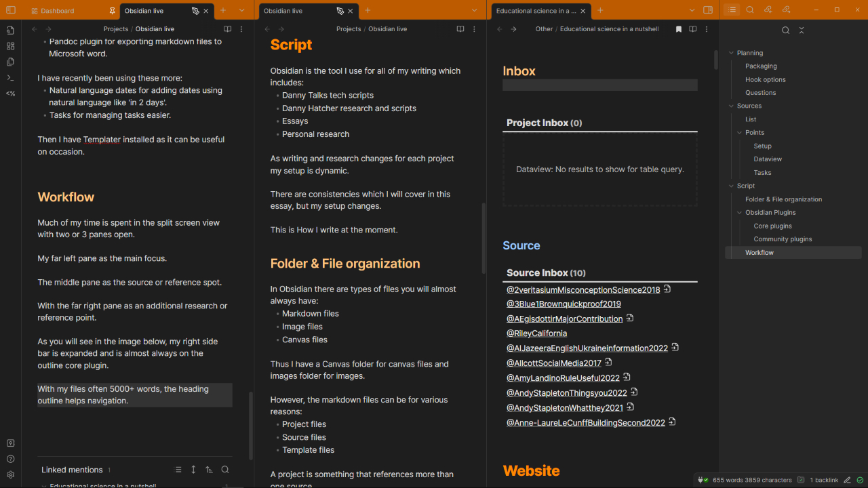Viewport: 868px width, 488px height.
Task: Toggle reading view in Educational science pane
Action: coord(693,29)
